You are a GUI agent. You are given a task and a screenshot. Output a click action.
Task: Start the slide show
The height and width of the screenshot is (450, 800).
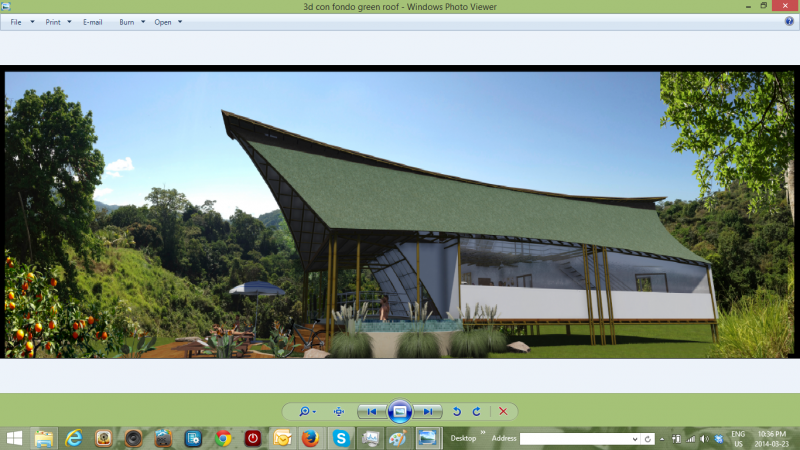pos(399,411)
